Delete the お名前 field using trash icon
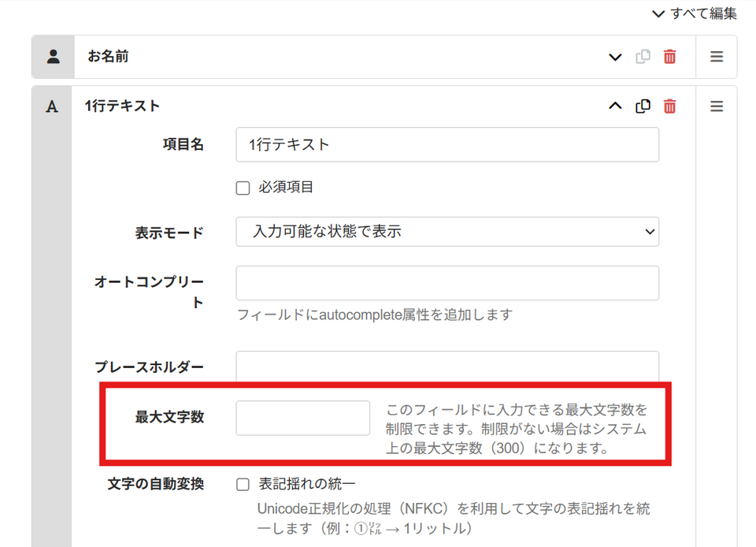The image size is (756, 547). 669,57
